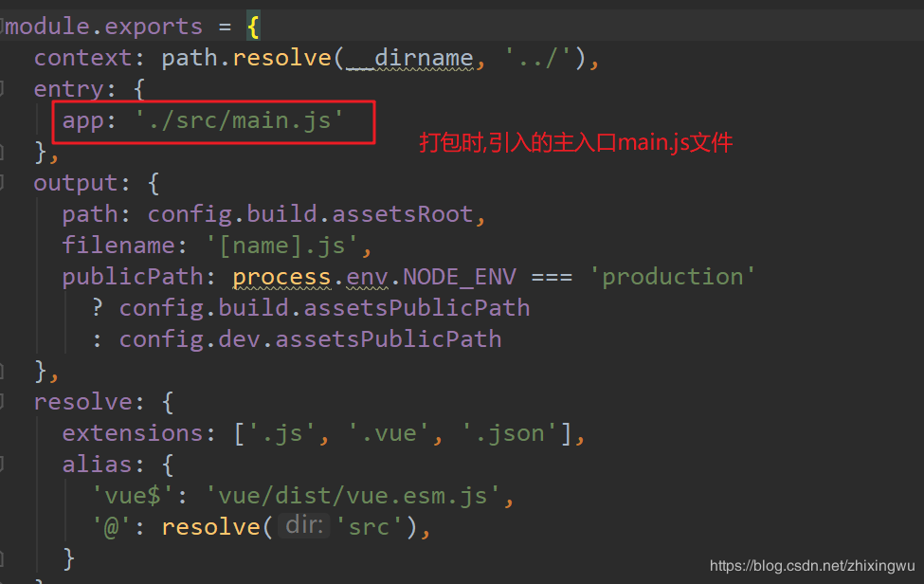Collapse the output block fold marker
The image size is (924, 584).
pos(2,183)
